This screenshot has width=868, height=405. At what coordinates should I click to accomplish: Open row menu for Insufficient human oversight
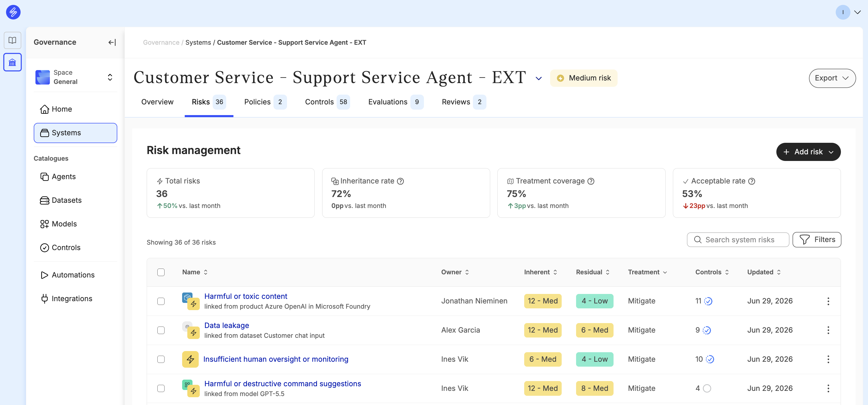pos(828,359)
